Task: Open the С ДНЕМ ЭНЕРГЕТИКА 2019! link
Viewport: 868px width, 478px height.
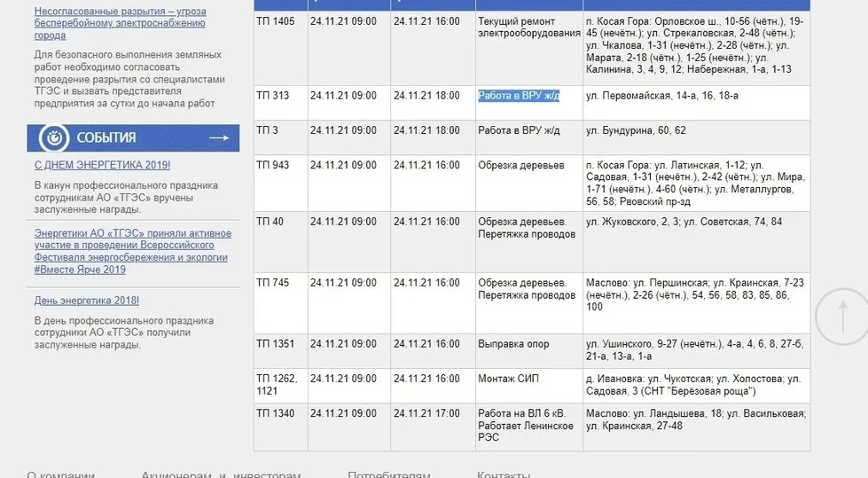Action: [103, 165]
